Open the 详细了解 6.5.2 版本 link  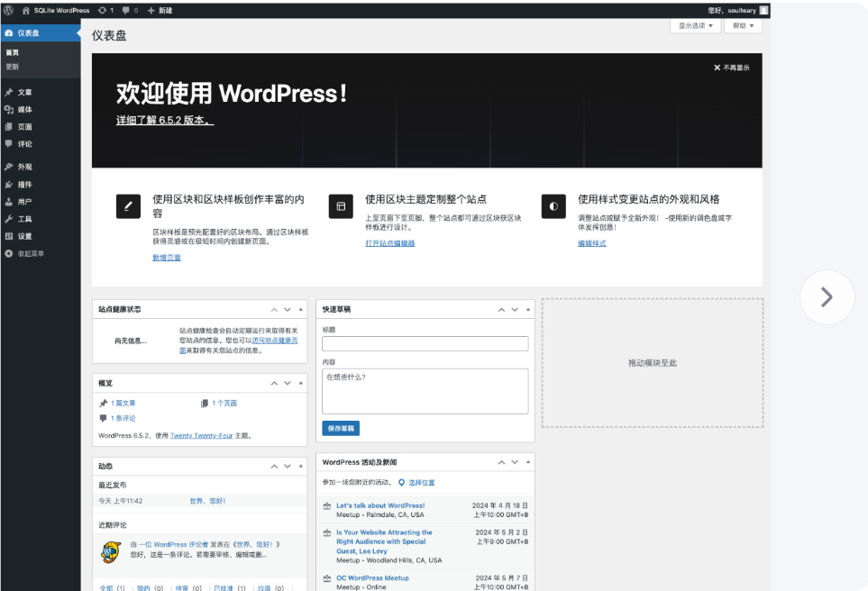tap(165, 120)
